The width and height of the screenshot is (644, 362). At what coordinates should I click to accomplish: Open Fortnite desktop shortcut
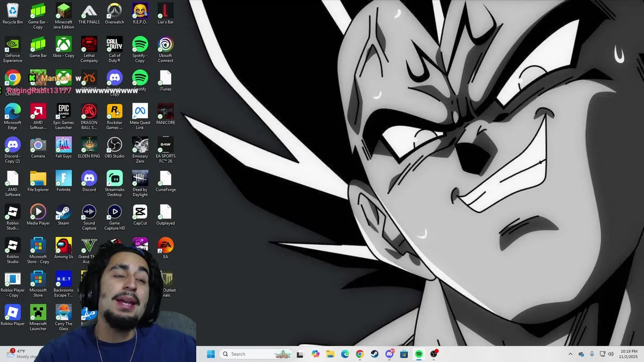[x=63, y=182]
